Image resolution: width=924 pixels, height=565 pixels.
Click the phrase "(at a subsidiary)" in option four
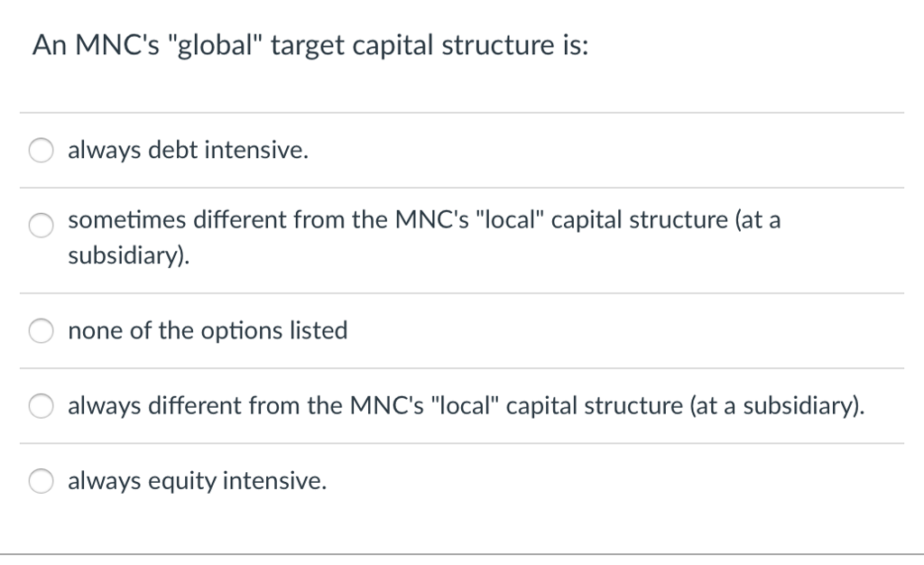pyautogui.click(x=781, y=406)
